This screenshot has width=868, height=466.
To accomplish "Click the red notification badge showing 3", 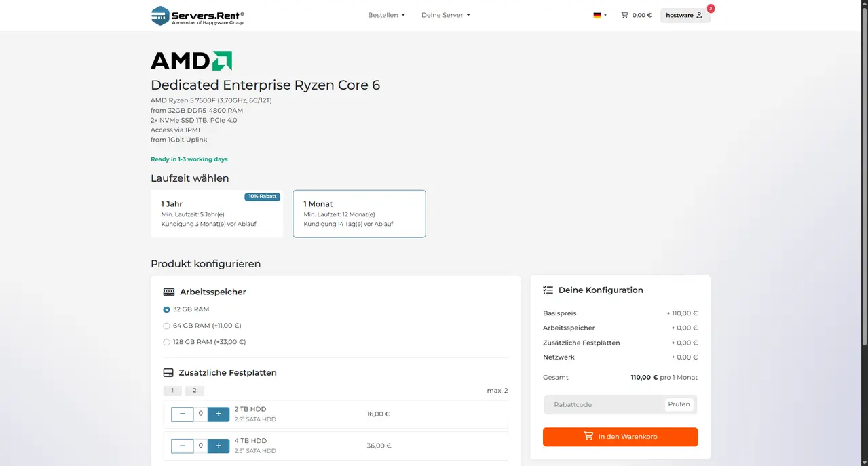I will click(711, 9).
